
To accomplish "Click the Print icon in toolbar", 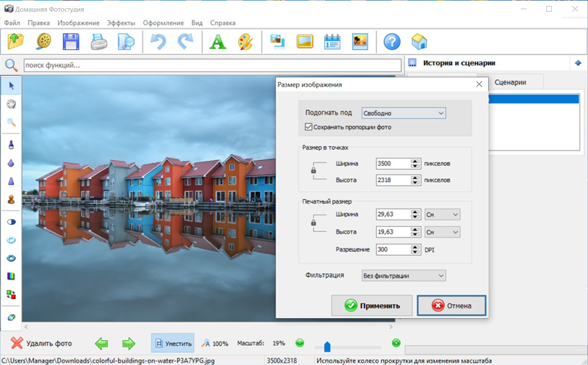I will pos(98,42).
